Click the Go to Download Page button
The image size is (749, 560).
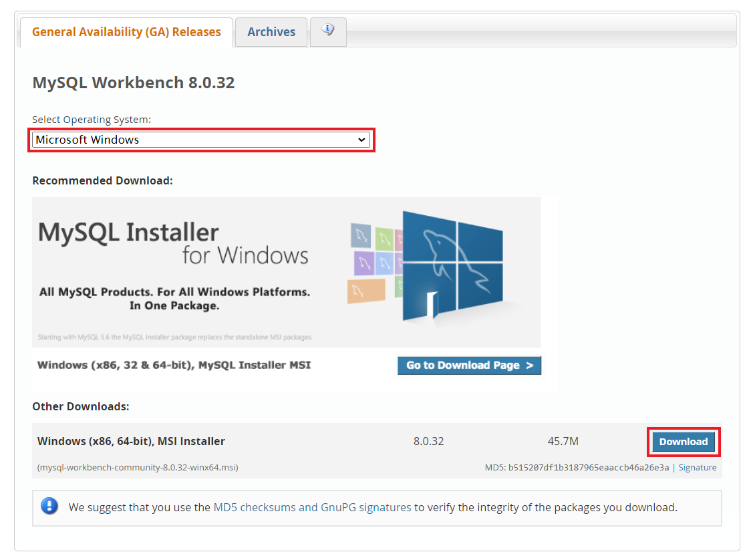[x=469, y=366]
